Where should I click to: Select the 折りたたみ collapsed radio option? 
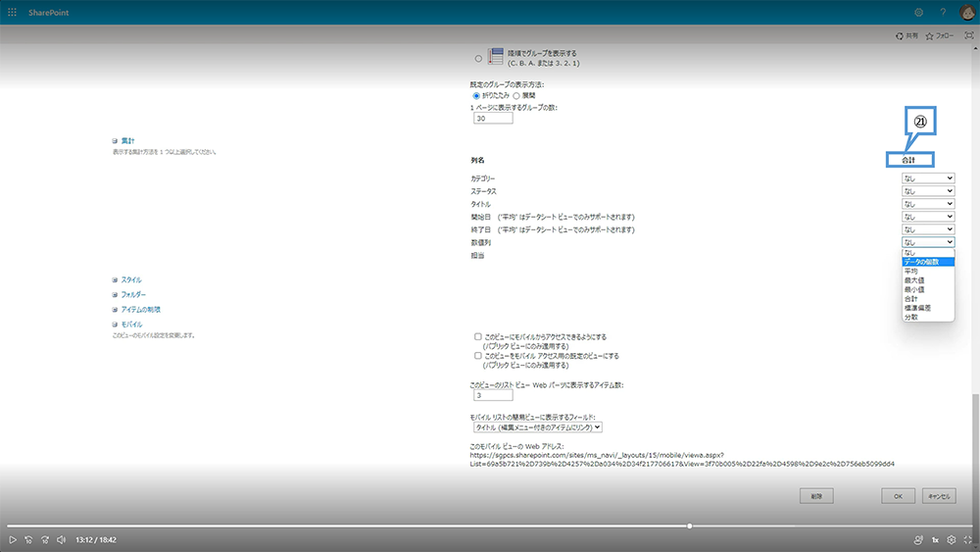pos(476,96)
